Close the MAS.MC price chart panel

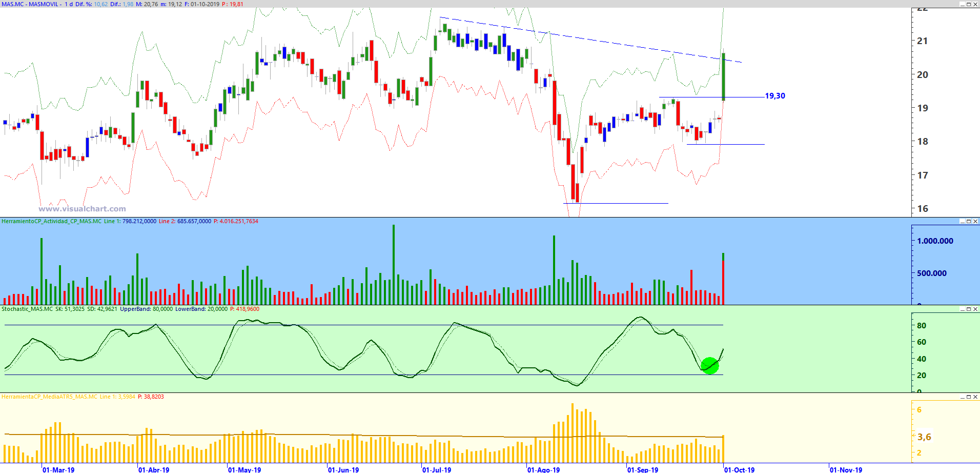[975, 4]
